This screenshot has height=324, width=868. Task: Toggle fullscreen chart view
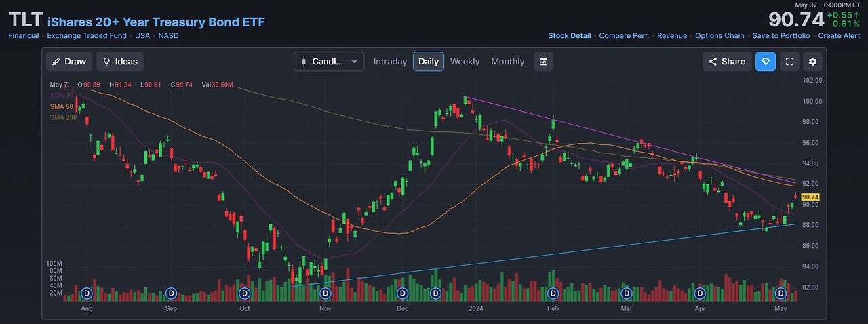click(x=789, y=62)
